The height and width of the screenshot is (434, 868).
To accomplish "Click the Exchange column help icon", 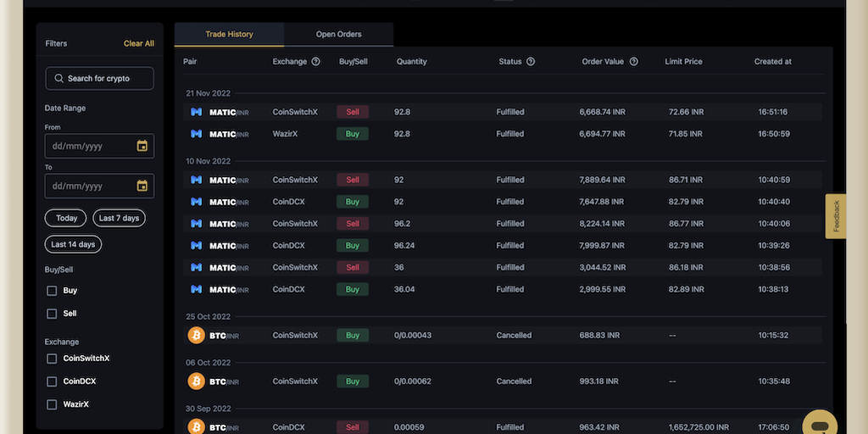I will coord(316,62).
